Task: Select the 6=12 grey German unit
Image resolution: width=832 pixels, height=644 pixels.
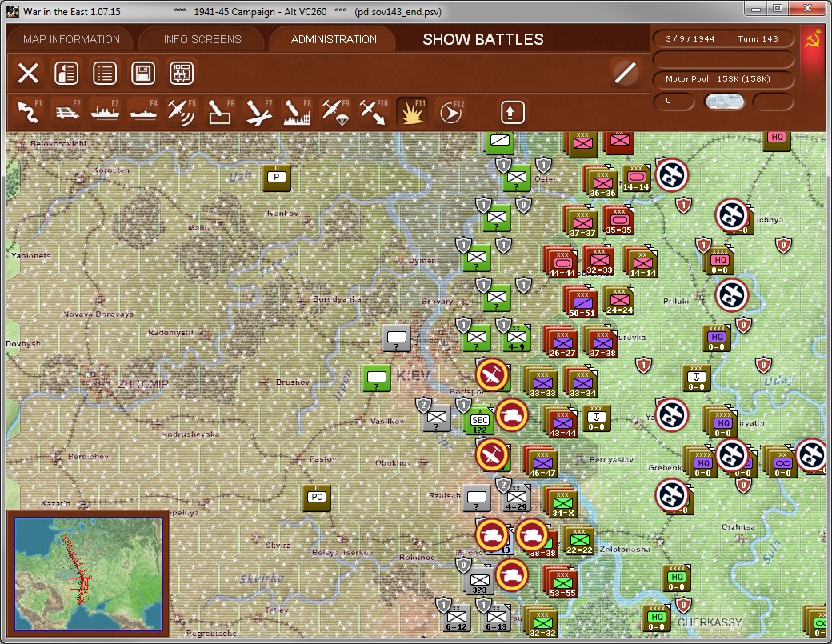Action: tap(456, 618)
